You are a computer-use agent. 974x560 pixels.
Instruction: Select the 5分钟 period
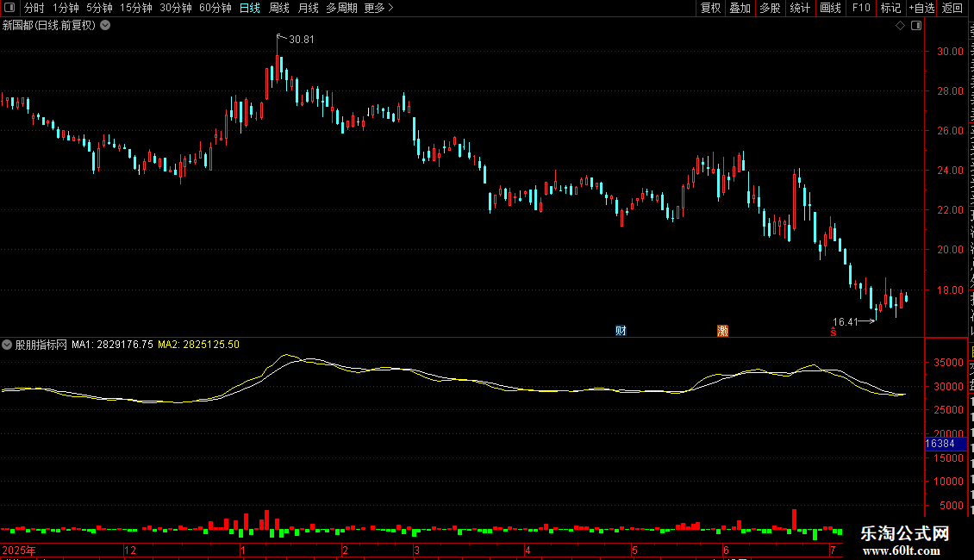(99, 8)
